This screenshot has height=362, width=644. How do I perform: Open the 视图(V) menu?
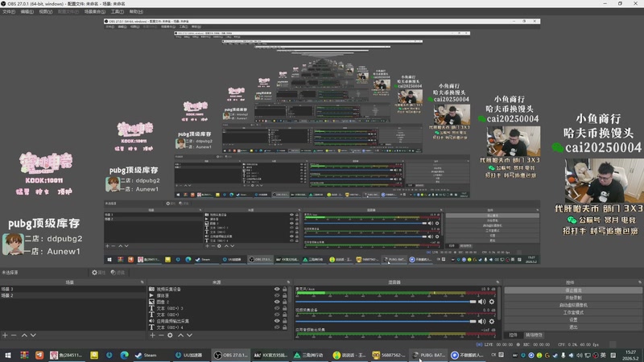46,12
